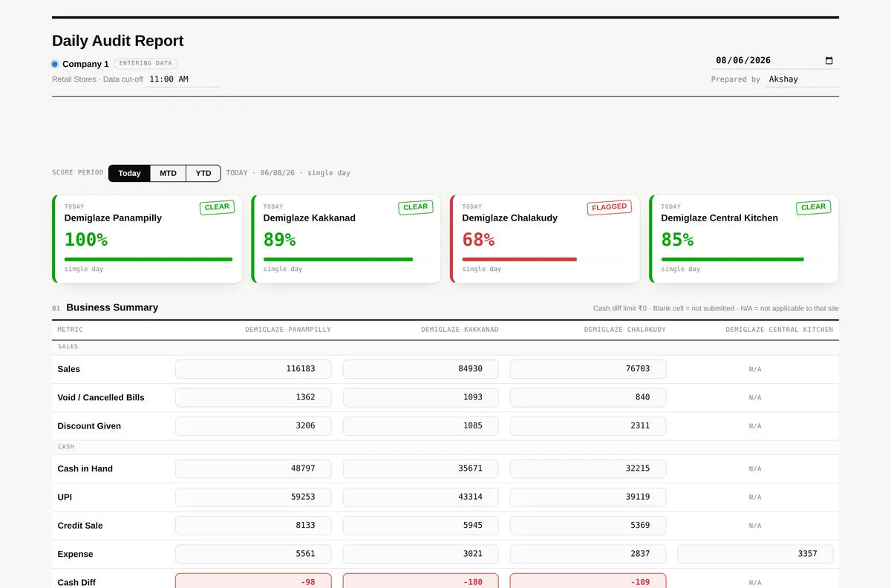891x588 pixels.
Task: Click Kakkanad Cash Diff cell -180
Action: [x=420, y=581]
